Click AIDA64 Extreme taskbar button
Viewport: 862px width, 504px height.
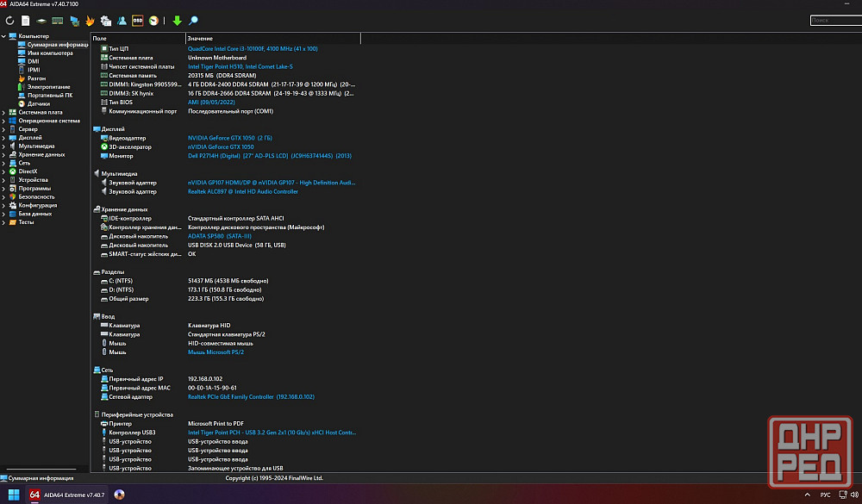pos(67,495)
